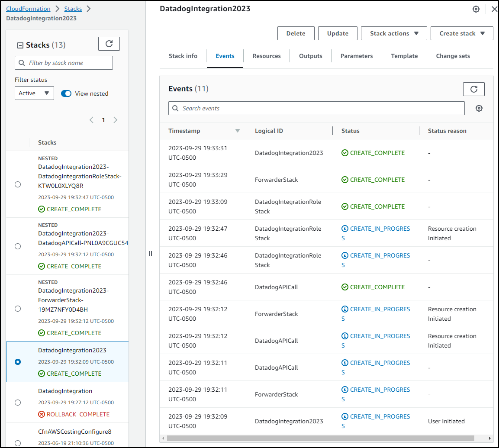The image size is (499, 448).
Task: Click 'User Initiated' status reason
Action: point(446,421)
